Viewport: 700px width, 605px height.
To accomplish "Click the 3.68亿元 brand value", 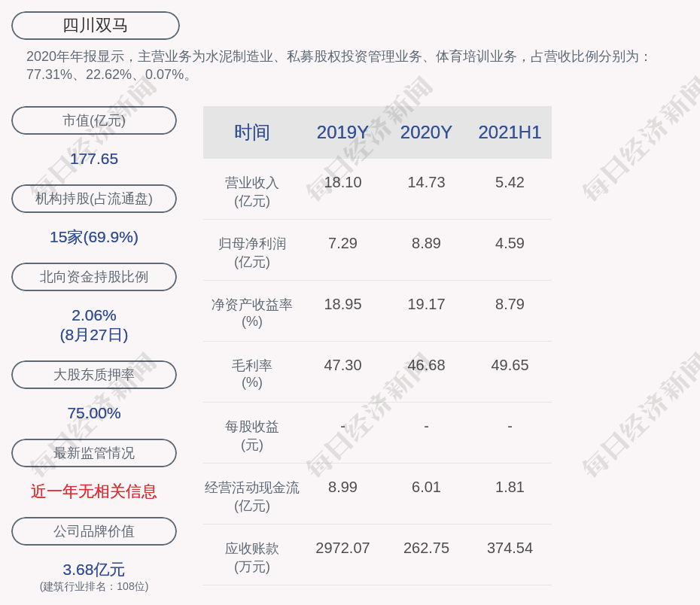I will [x=94, y=570].
